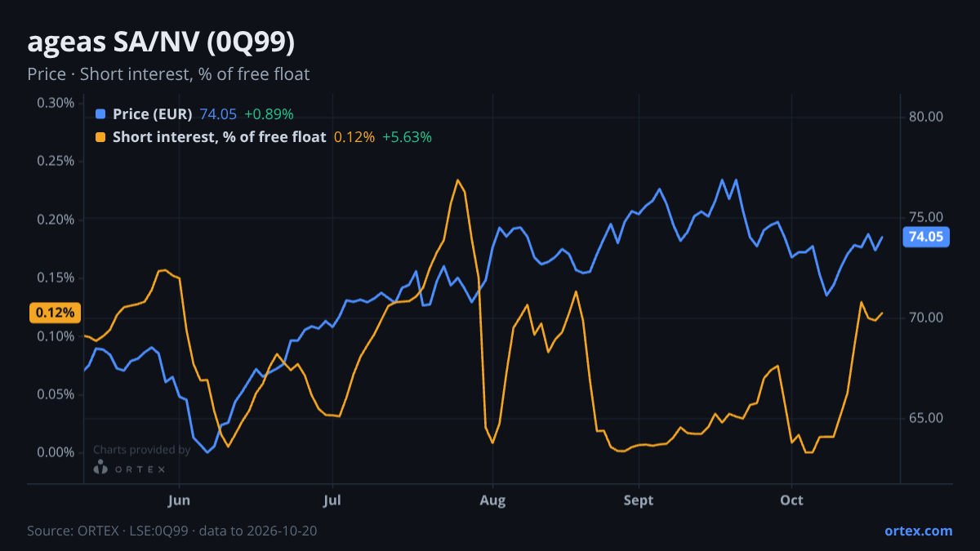Screen dimensions: 980x551
Task: Select the Short interest, % of free float legend label
Action: 219,137
